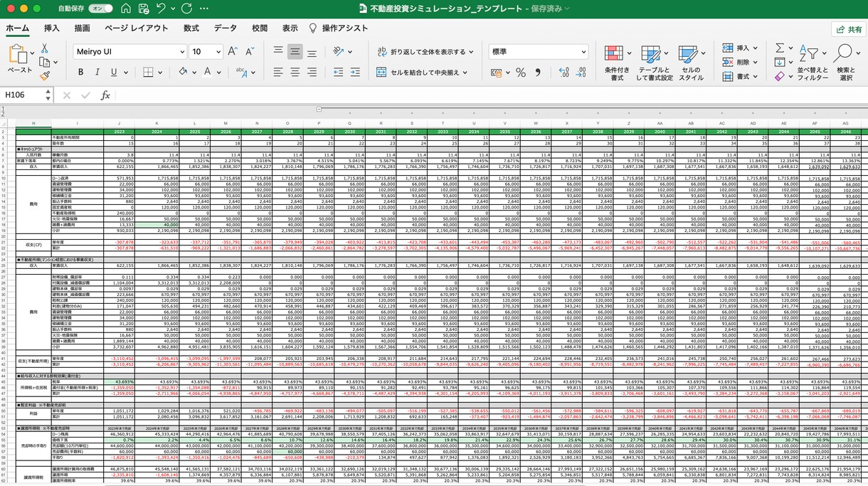The width and height of the screenshot is (868, 486).
Task: Switch to the 数式 tab
Action: tap(191, 28)
